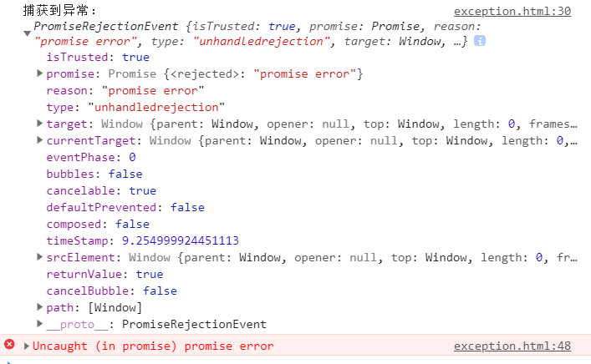Viewport: 591px width, 364px height.
Task: Expand the target Window property
Action: tap(39, 123)
